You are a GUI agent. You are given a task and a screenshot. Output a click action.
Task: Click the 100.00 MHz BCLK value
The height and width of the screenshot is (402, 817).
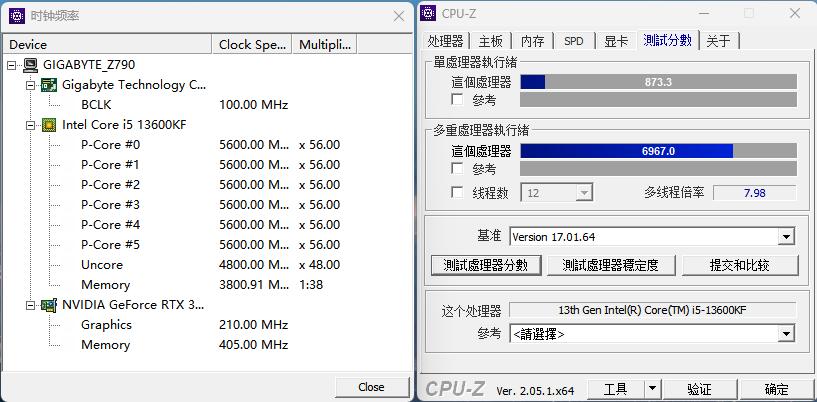click(253, 105)
